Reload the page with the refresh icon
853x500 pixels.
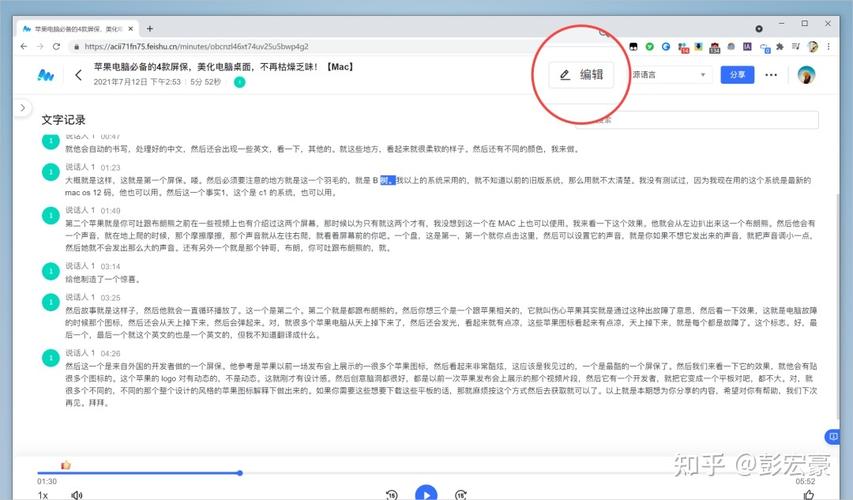pos(56,46)
